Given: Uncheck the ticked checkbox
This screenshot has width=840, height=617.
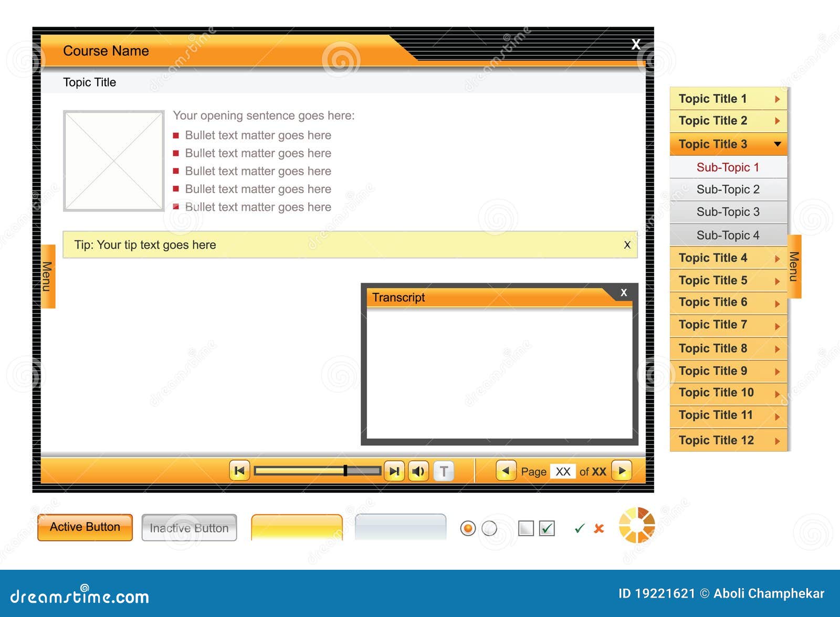Looking at the screenshot, I should (x=547, y=529).
